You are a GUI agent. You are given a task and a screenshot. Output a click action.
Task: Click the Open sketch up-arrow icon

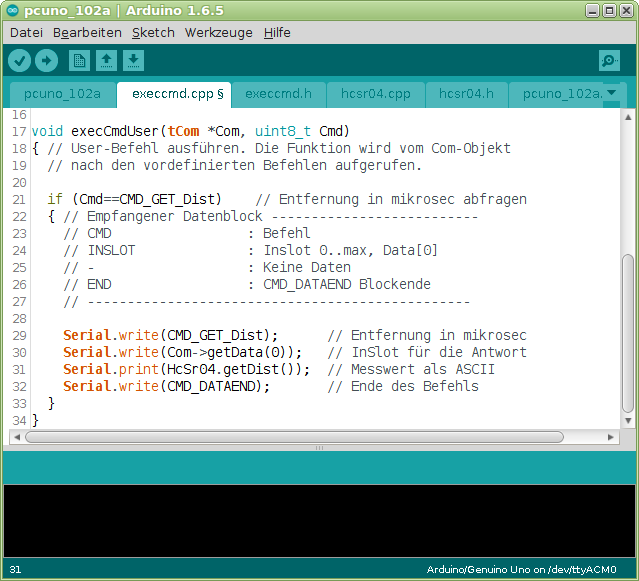[106, 61]
